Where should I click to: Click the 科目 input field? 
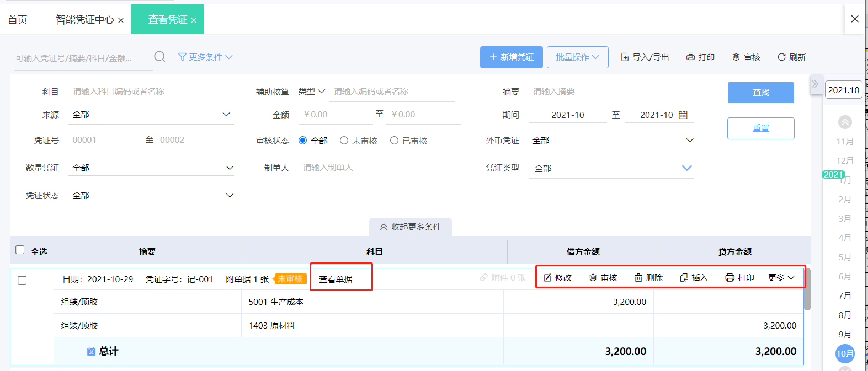click(x=153, y=92)
